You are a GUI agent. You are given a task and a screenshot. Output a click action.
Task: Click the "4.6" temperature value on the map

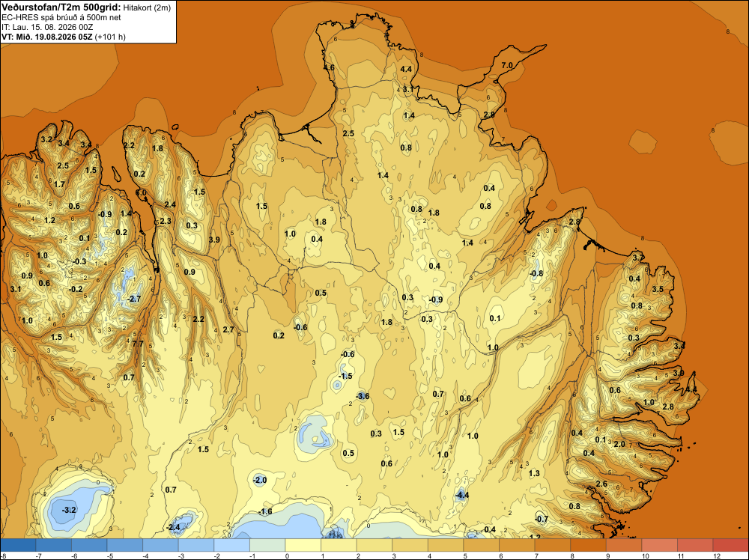(329, 67)
